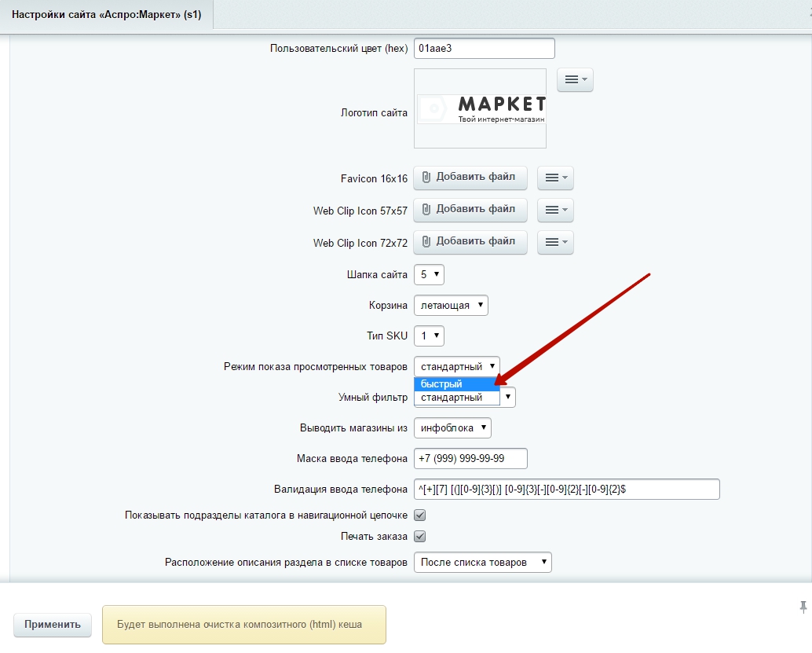Open the hamburger menu for Web Clip Icon 72x72
The height and width of the screenshot is (653, 812).
click(x=555, y=242)
